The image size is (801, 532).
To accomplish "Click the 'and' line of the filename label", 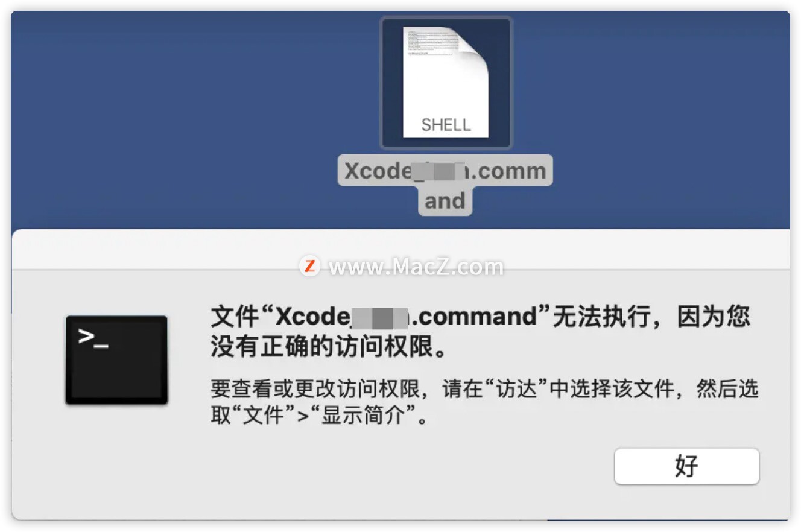I will click(x=445, y=201).
